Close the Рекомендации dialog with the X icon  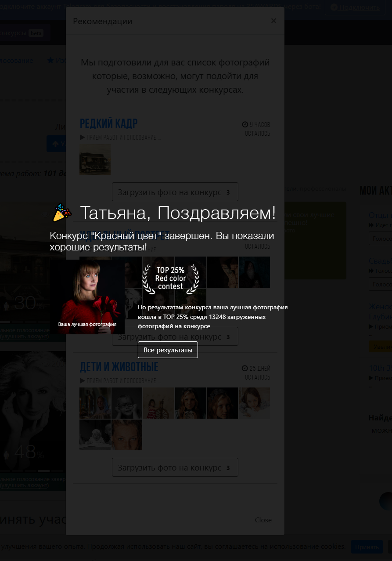273,21
